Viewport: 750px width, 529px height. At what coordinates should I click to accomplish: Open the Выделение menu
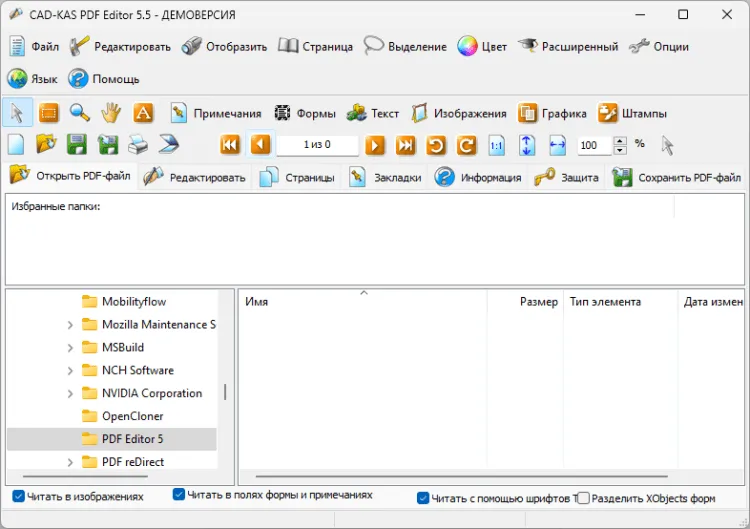(x=405, y=46)
